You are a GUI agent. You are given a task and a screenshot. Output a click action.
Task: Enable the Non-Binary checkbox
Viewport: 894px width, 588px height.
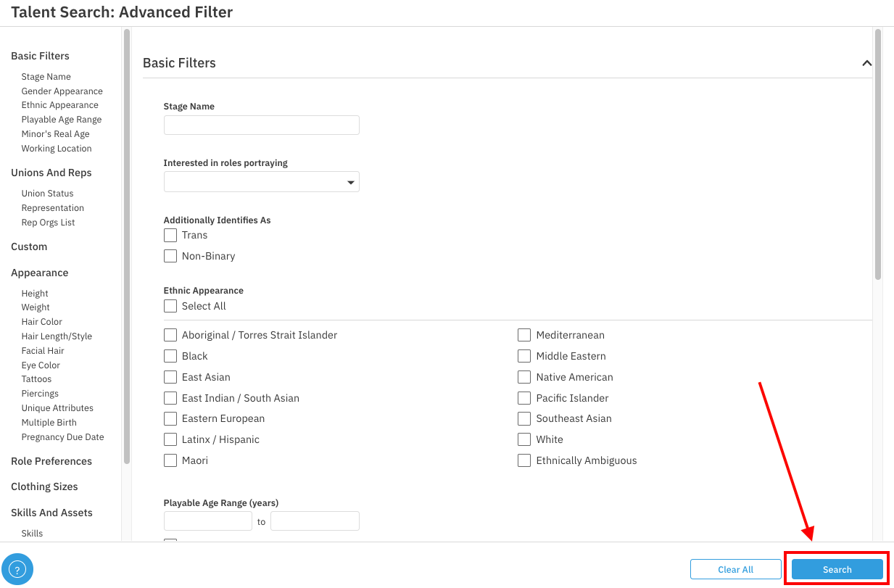click(x=170, y=256)
